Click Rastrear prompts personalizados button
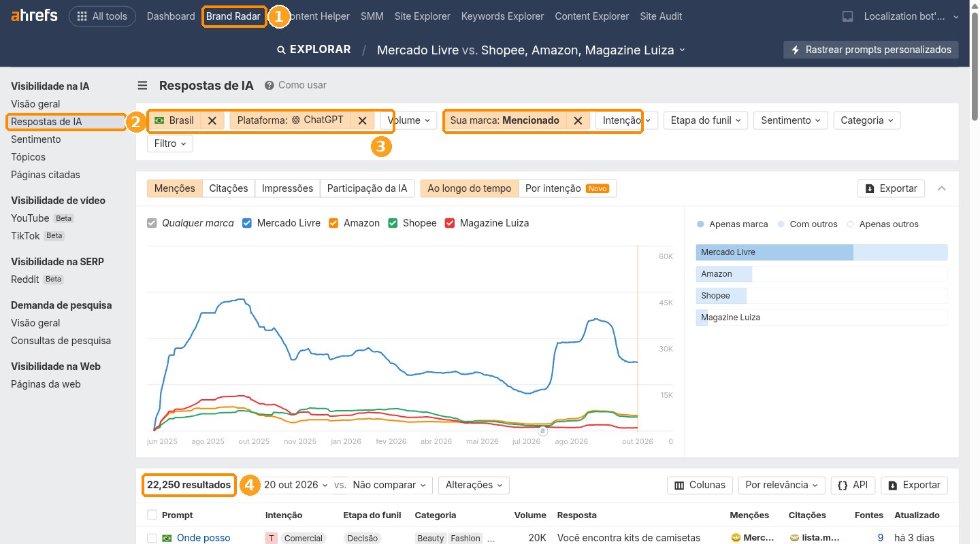This screenshot has width=980, height=544. [871, 50]
